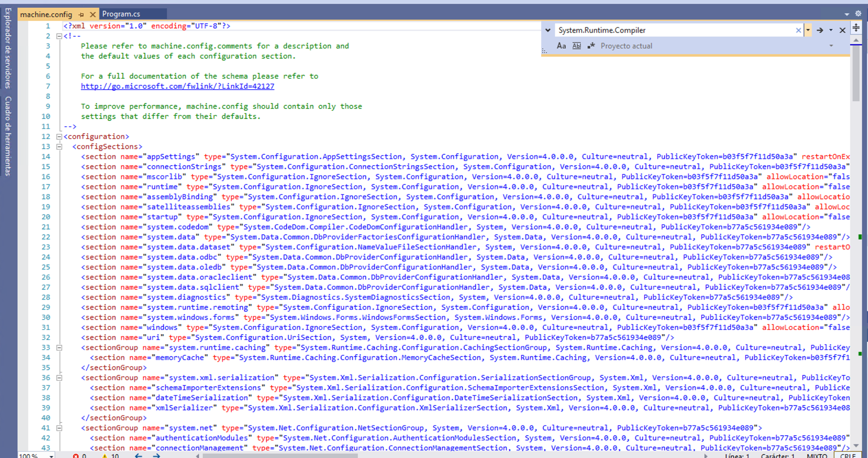868x458 pixels.
Task: Click the split editor icon above the scrollbar
Action: click(x=856, y=28)
